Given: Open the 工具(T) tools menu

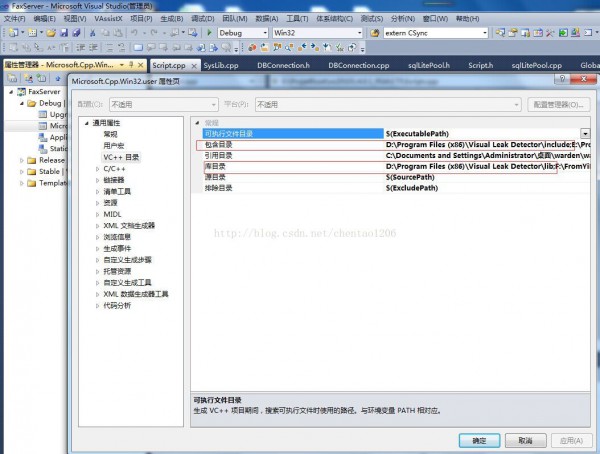Looking at the screenshot, I should pos(297,18).
